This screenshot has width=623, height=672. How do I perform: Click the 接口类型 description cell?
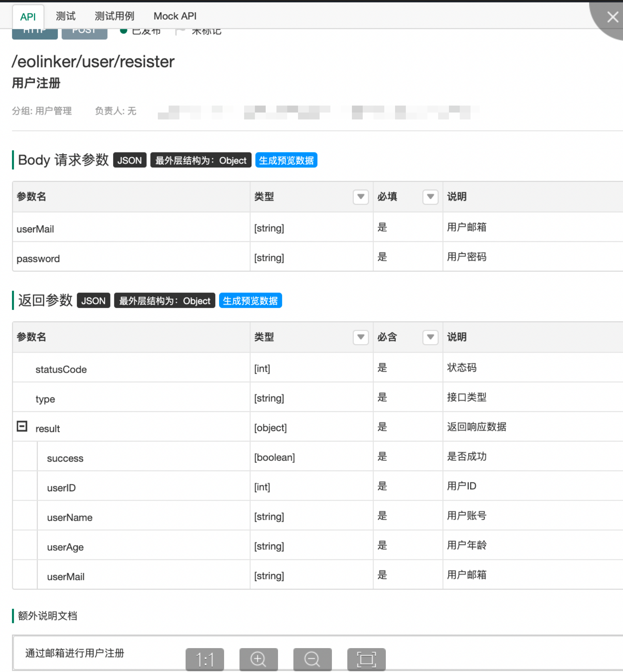point(533,397)
